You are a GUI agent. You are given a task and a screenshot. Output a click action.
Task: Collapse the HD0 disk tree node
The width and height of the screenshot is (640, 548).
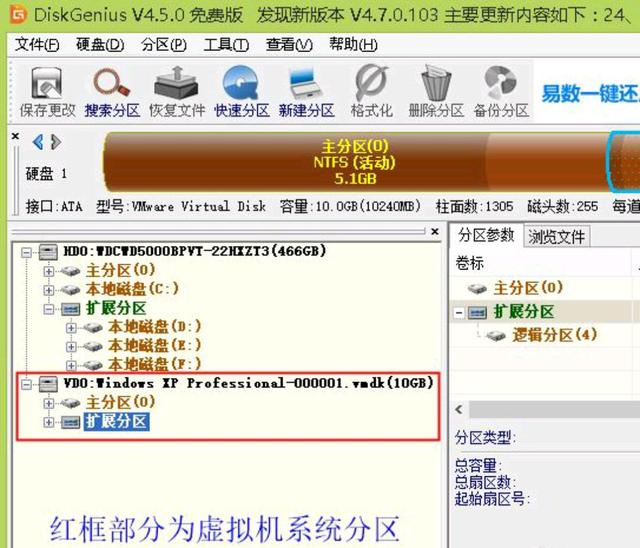(x=27, y=253)
